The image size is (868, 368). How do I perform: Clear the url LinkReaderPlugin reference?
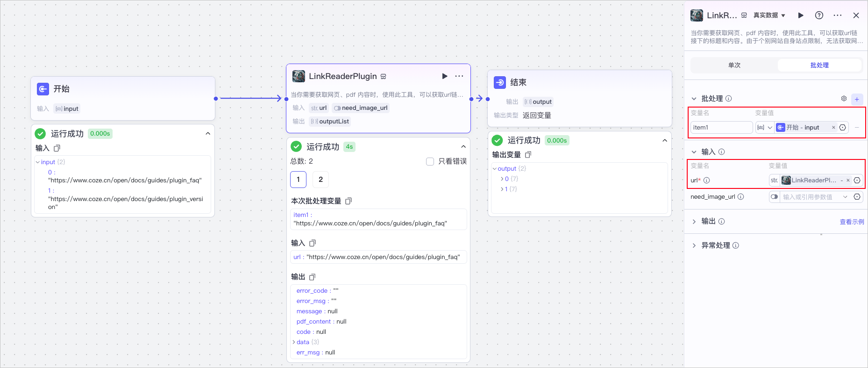[848, 180]
